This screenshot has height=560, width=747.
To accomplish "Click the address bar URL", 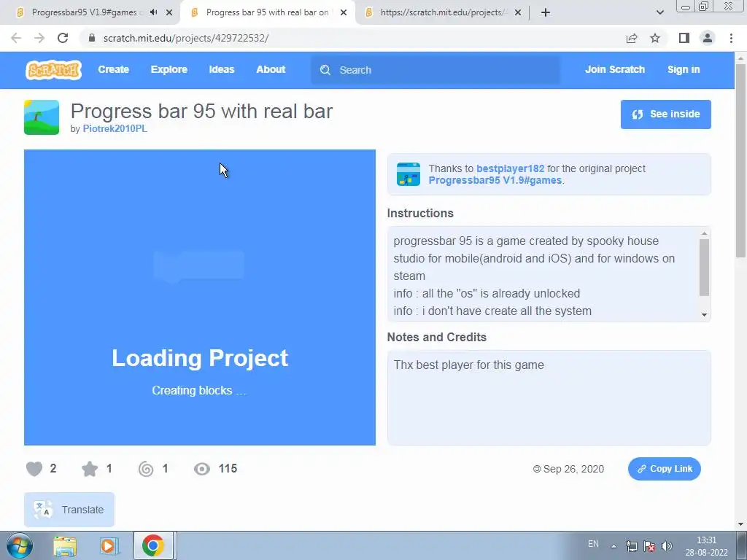I will pos(186,38).
